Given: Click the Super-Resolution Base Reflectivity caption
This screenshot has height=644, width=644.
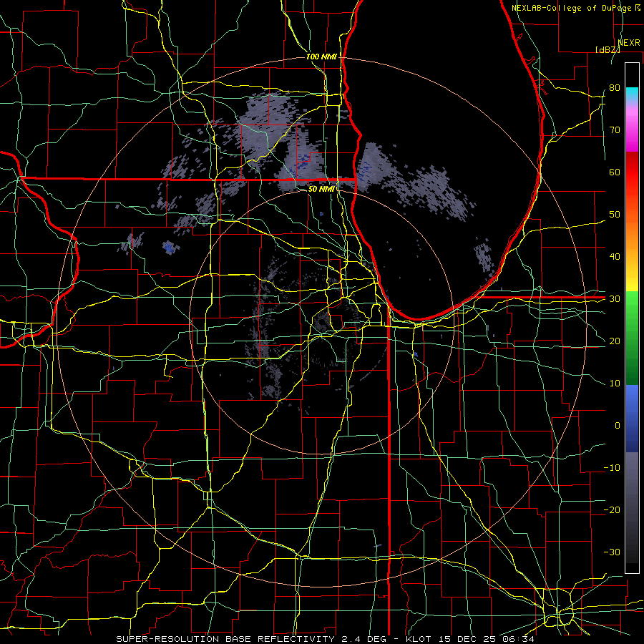Looking at the screenshot, I should coord(326,639).
